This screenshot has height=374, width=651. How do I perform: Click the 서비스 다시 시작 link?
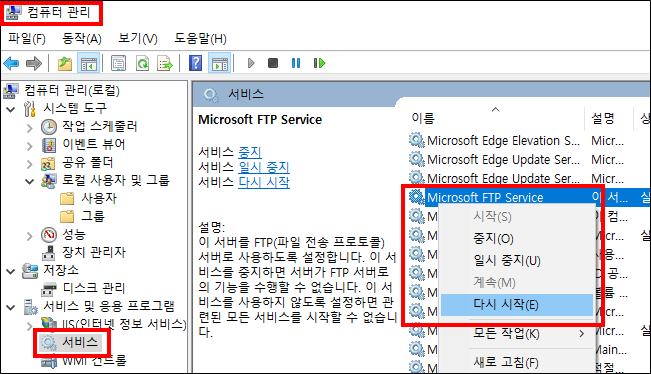(264, 182)
